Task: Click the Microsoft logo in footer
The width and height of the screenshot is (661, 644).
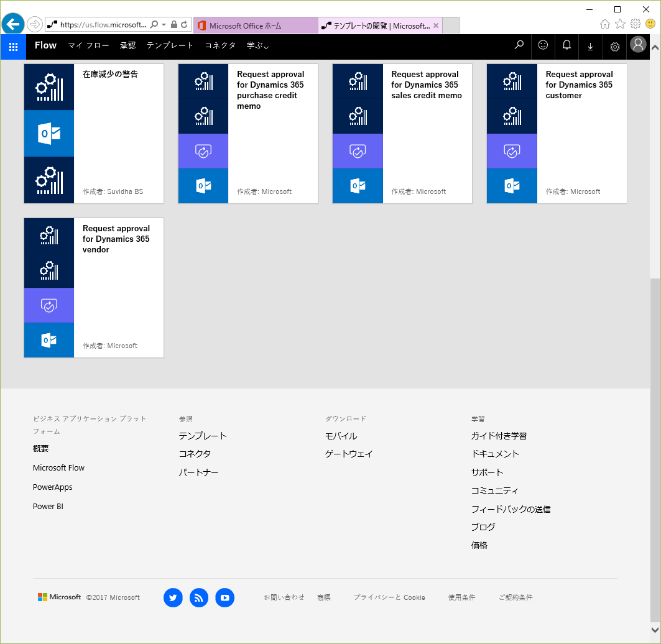Action: (x=59, y=597)
